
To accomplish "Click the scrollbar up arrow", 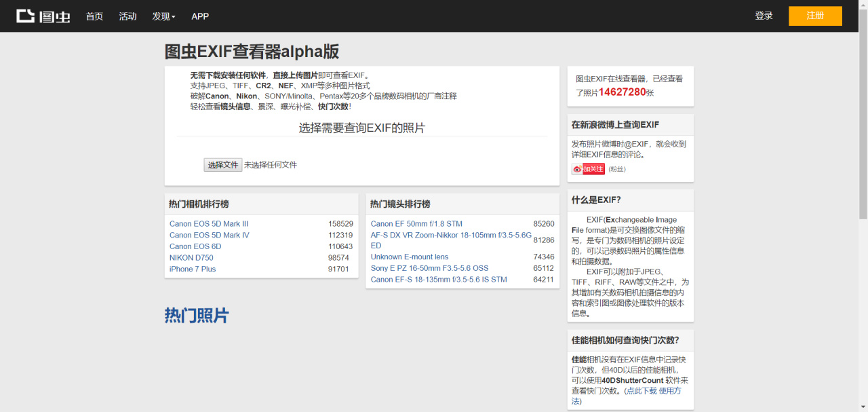I will click(x=863, y=5).
